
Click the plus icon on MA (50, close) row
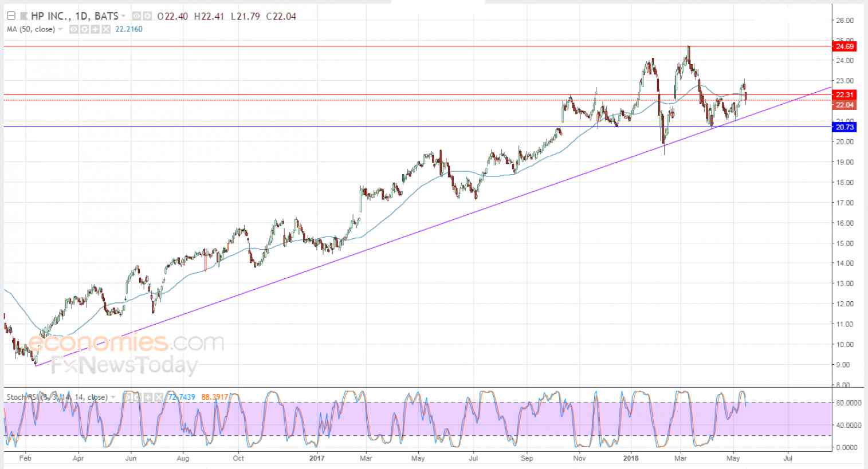coord(95,29)
